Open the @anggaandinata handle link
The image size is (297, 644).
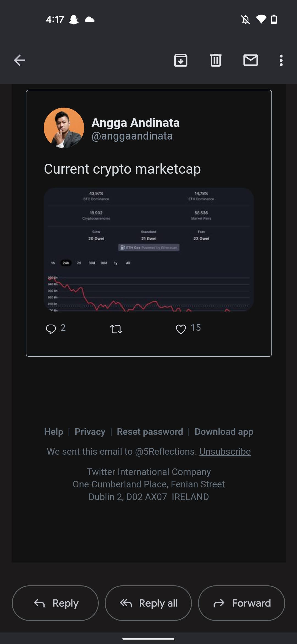132,136
